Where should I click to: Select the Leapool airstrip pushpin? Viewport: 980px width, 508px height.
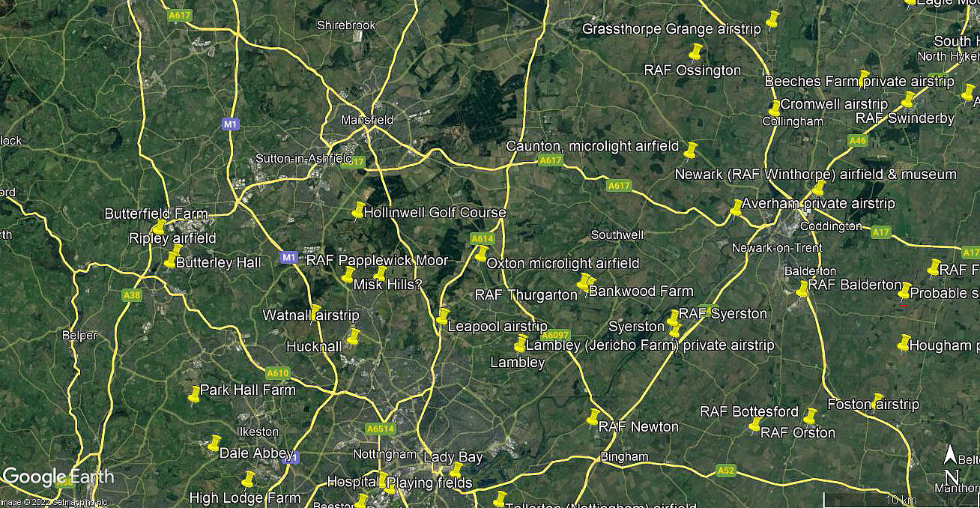pos(443,316)
